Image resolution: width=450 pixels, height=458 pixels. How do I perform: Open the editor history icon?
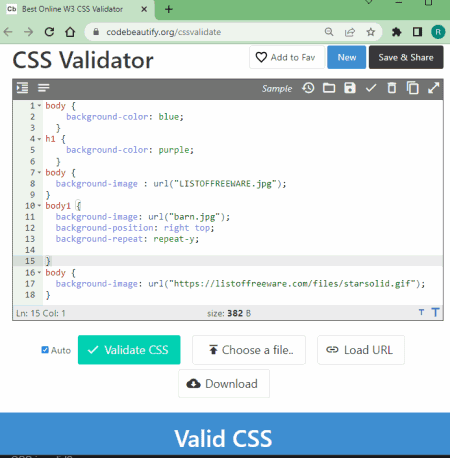tap(308, 88)
